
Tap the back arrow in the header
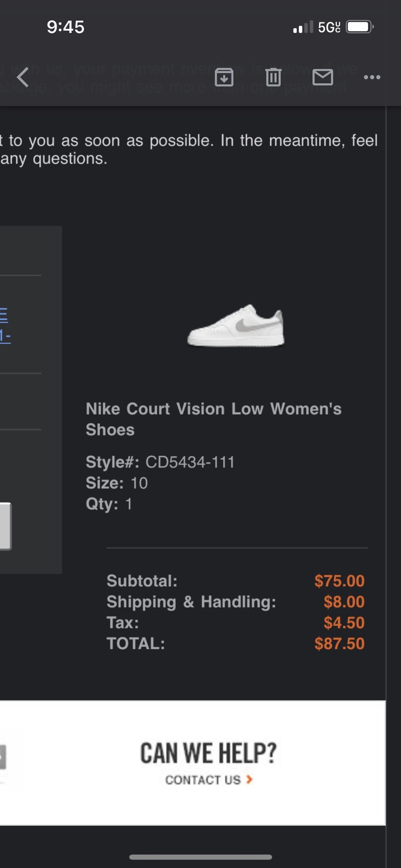pyautogui.click(x=23, y=77)
